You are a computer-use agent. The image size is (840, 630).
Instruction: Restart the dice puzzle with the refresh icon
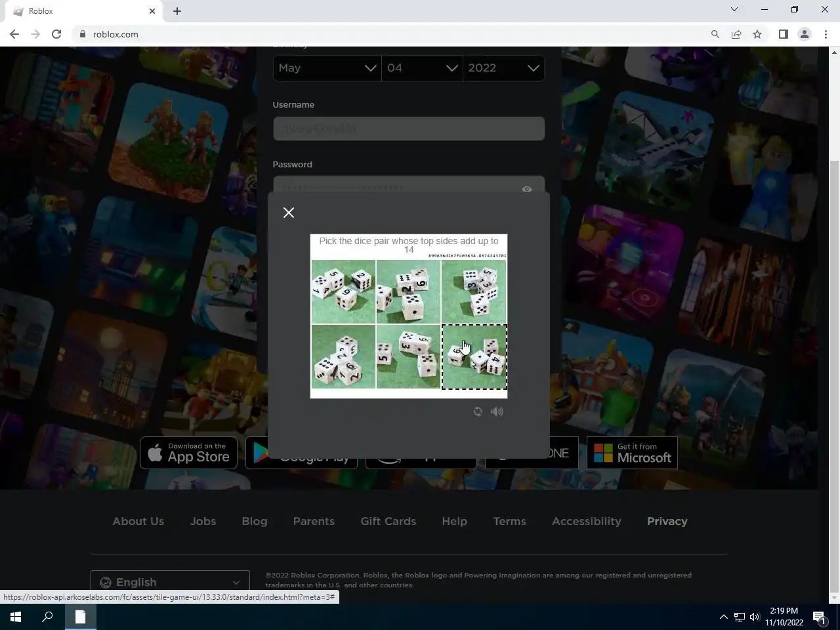tap(478, 411)
